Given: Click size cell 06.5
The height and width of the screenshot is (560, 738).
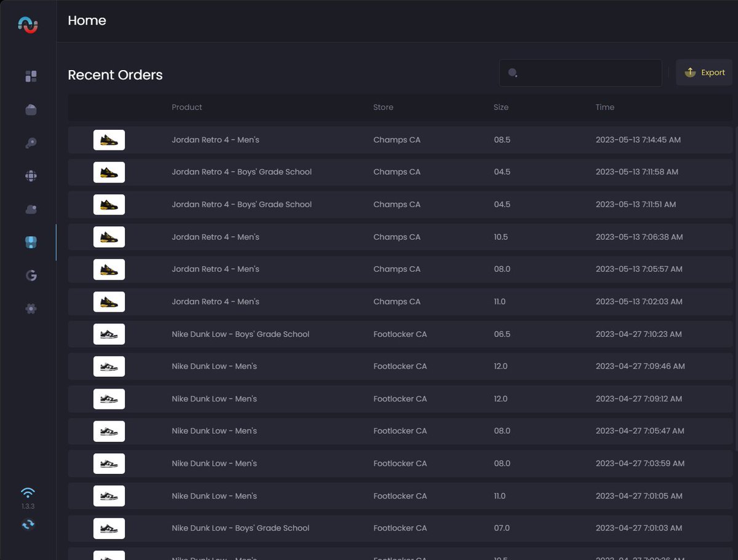Looking at the screenshot, I should [x=502, y=334].
